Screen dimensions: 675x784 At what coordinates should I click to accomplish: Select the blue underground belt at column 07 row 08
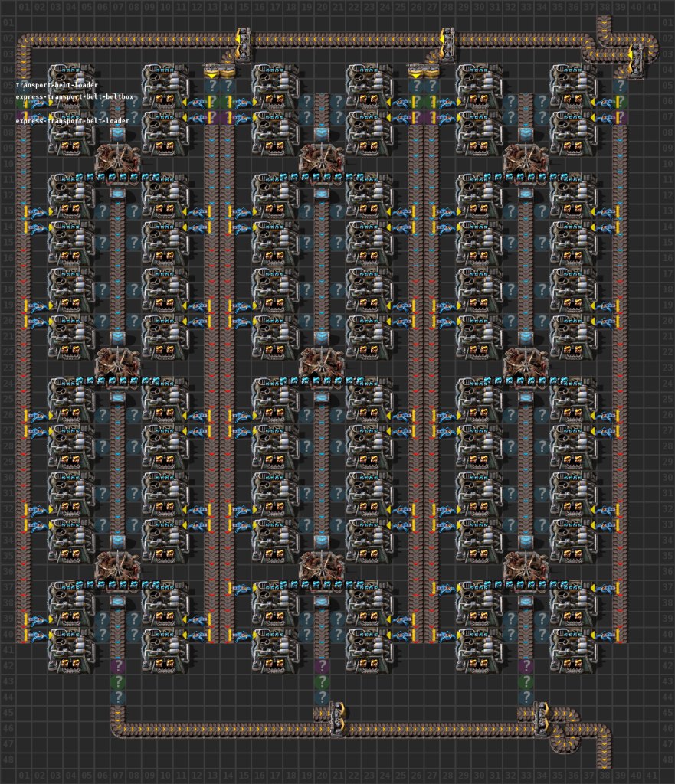click(x=118, y=133)
